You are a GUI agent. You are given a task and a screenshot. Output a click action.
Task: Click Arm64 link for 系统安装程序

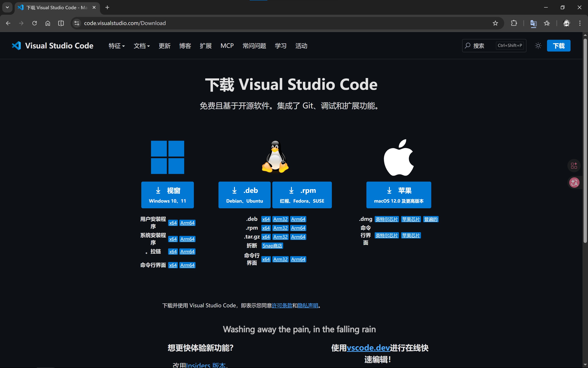187,239
